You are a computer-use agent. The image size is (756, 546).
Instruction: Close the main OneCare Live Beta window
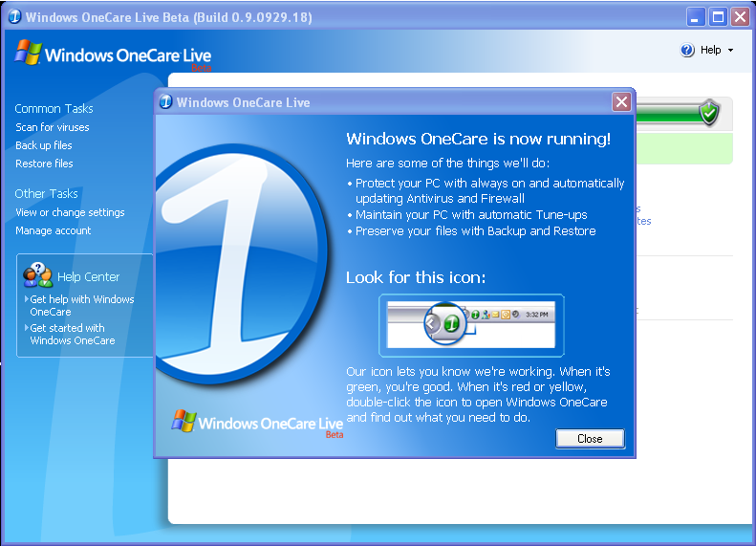point(740,17)
